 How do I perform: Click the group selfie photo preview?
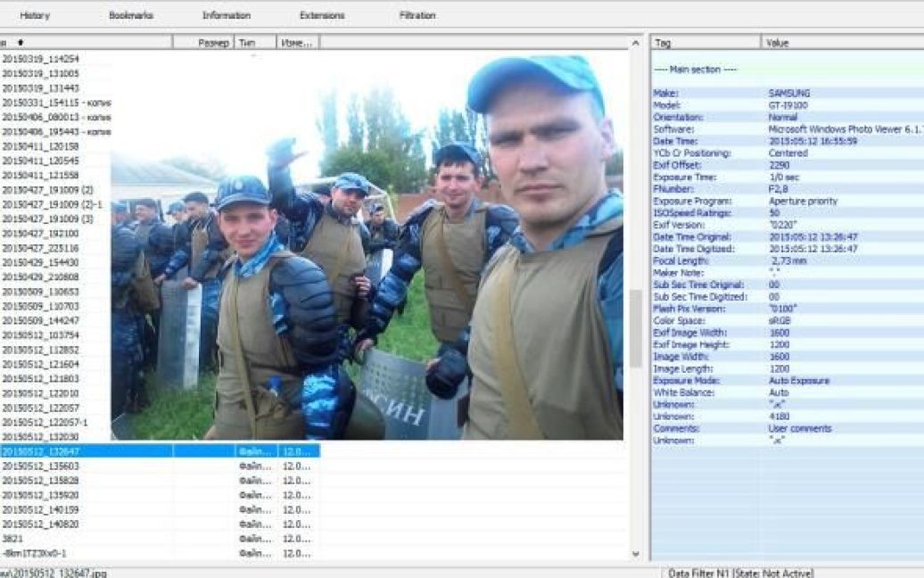click(x=367, y=246)
